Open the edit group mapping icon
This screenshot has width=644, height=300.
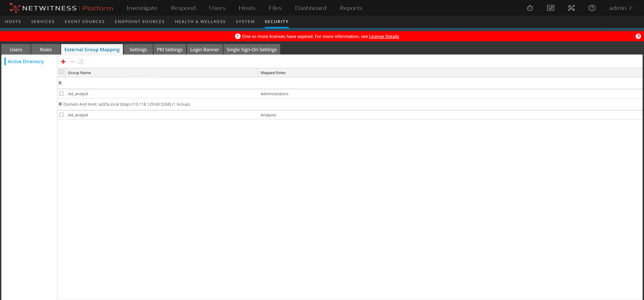(81, 61)
